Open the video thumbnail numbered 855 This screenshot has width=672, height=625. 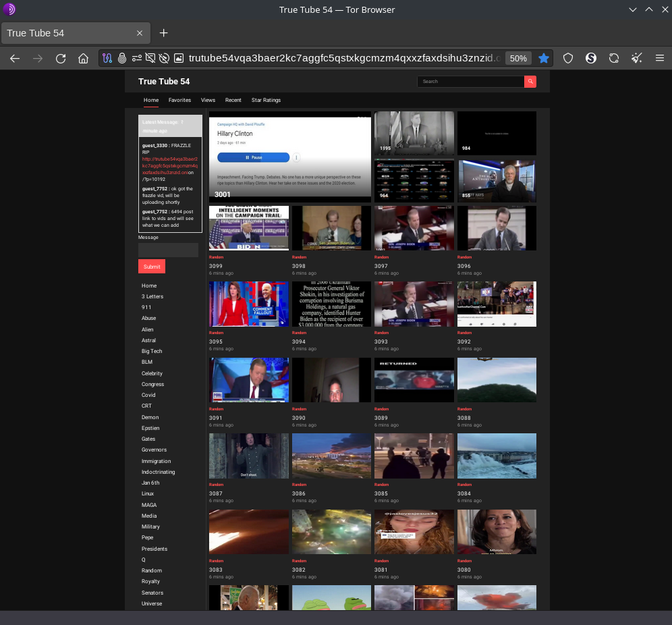(497, 180)
